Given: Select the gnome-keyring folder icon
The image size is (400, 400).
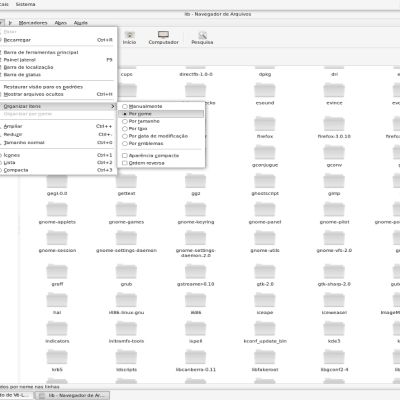Looking at the screenshot, I should pos(196,210).
